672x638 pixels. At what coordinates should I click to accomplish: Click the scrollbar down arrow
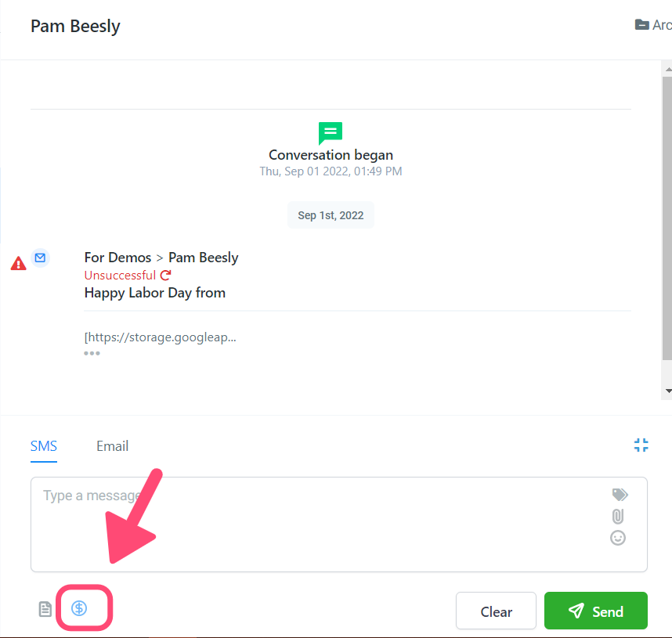(x=668, y=391)
